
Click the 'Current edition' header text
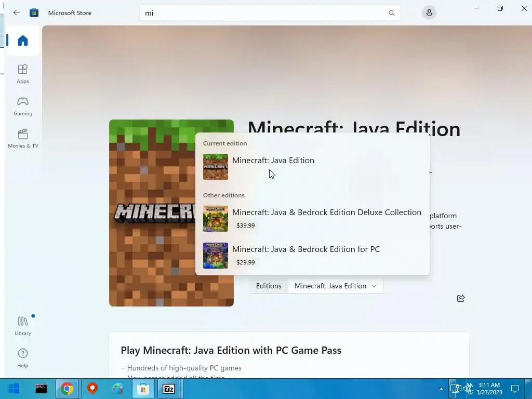point(225,143)
